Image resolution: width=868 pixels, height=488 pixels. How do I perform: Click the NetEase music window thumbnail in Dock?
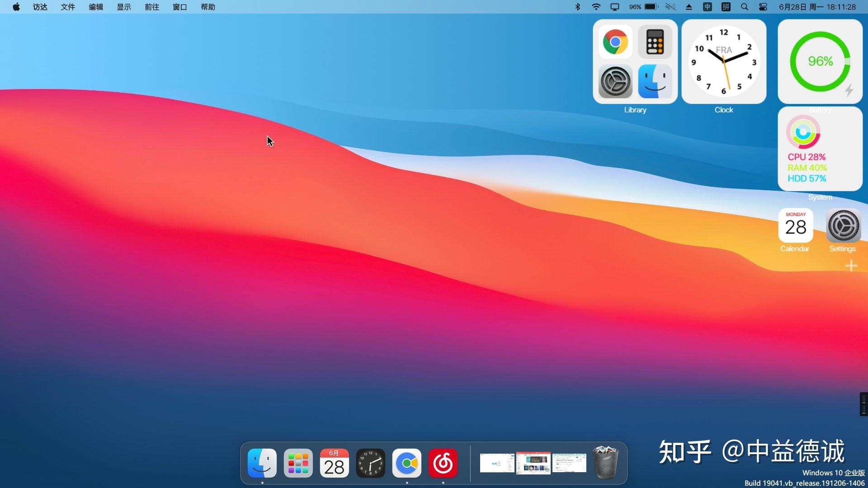pos(533,463)
